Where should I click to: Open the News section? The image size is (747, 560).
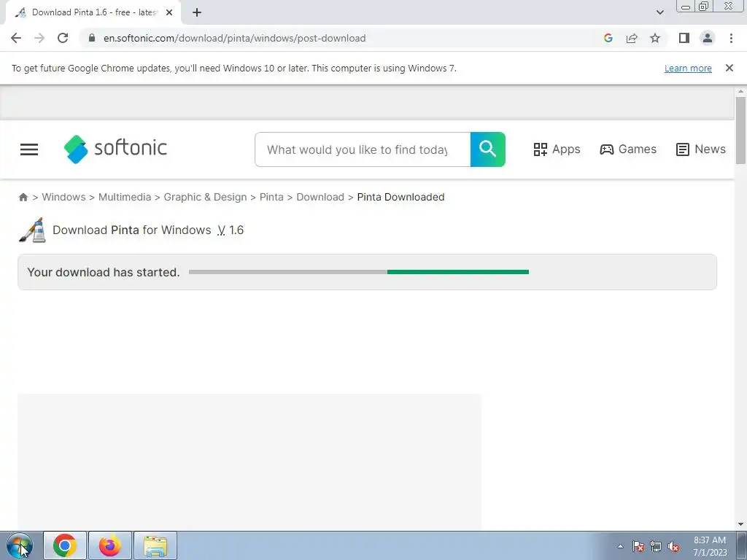pos(701,149)
